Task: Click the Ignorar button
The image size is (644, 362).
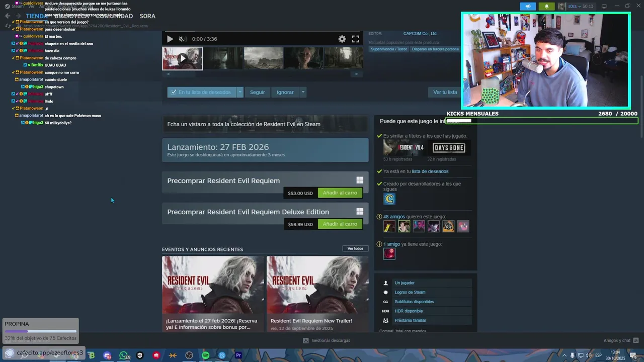Action: 285,92
